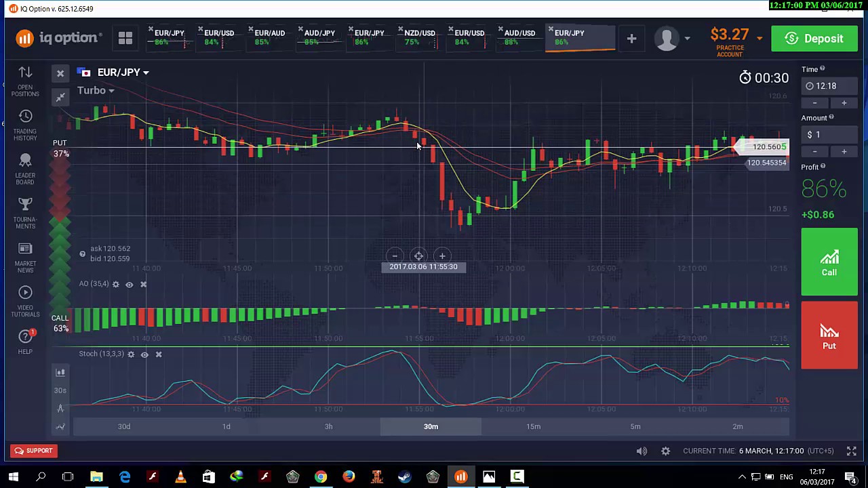Open Windows Start menu

point(13,477)
